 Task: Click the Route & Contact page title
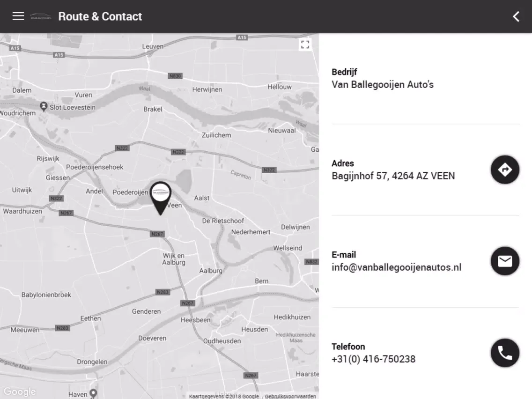point(100,16)
